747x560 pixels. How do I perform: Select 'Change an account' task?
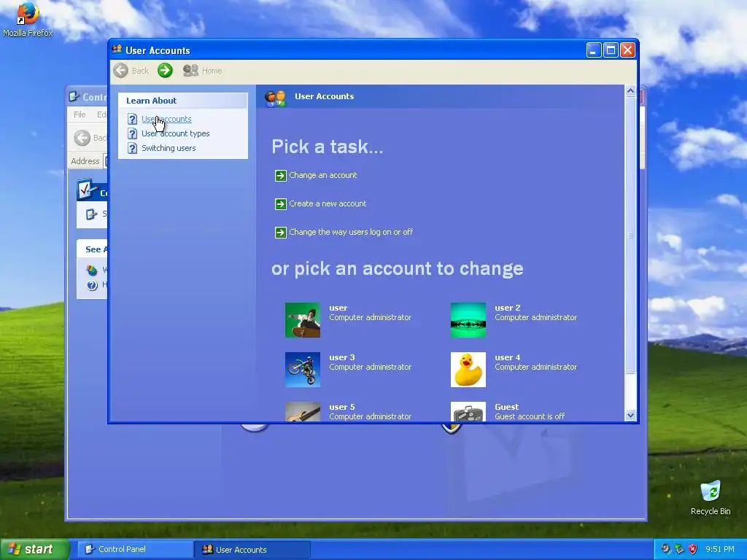tap(323, 175)
